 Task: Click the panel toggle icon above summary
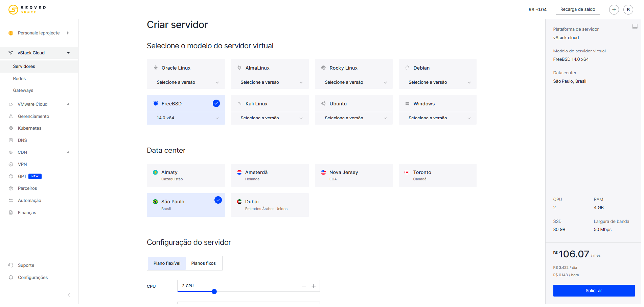pyautogui.click(x=635, y=26)
